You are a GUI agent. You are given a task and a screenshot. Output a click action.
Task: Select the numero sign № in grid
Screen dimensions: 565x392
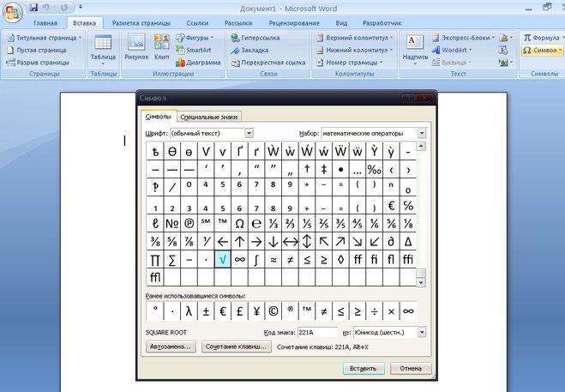pos(172,224)
